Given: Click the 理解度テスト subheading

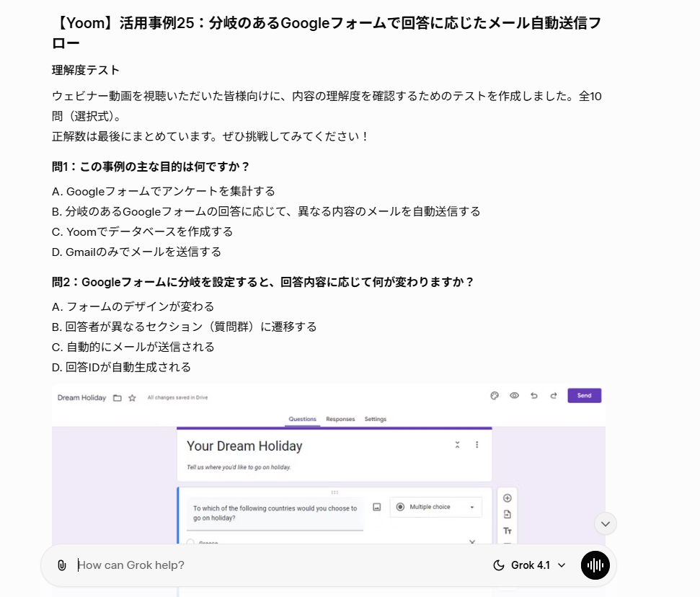Looking at the screenshot, I should pos(86,71).
